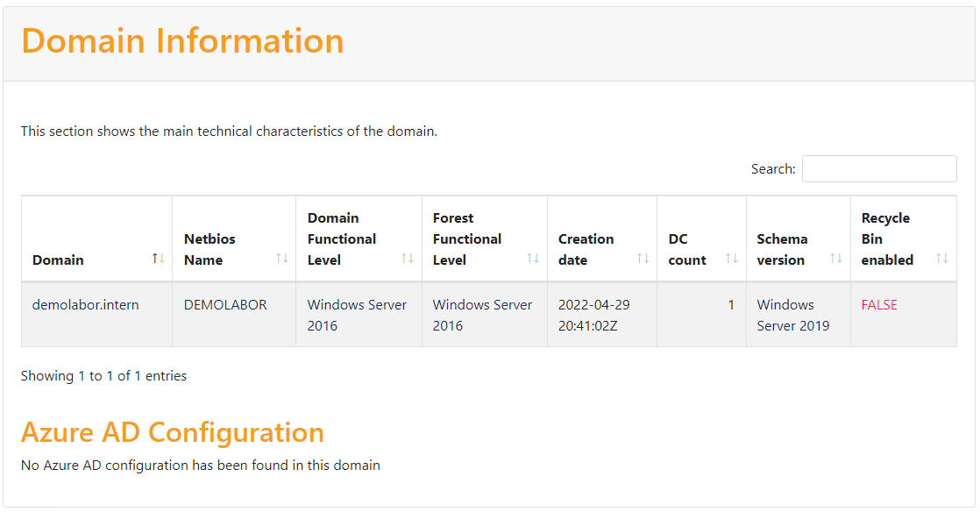Click DC count sort arrows icon
The width and height of the screenshot is (980, 512).
(732, 258)
